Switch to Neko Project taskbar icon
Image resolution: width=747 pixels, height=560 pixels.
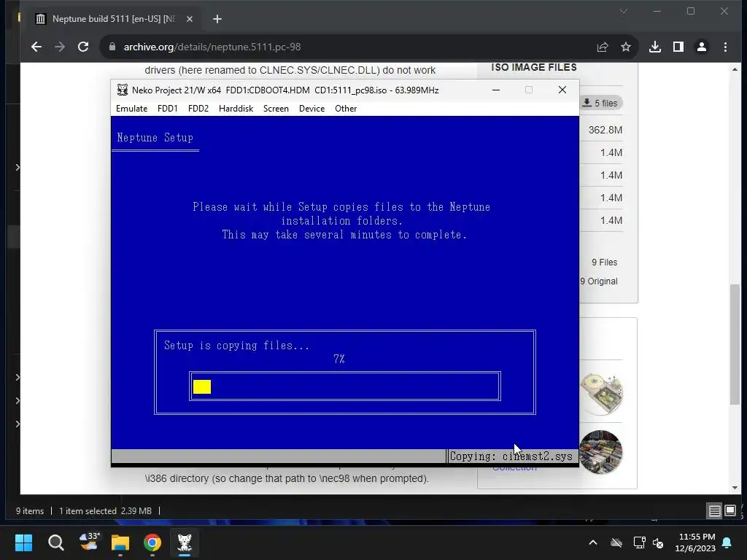185,542
